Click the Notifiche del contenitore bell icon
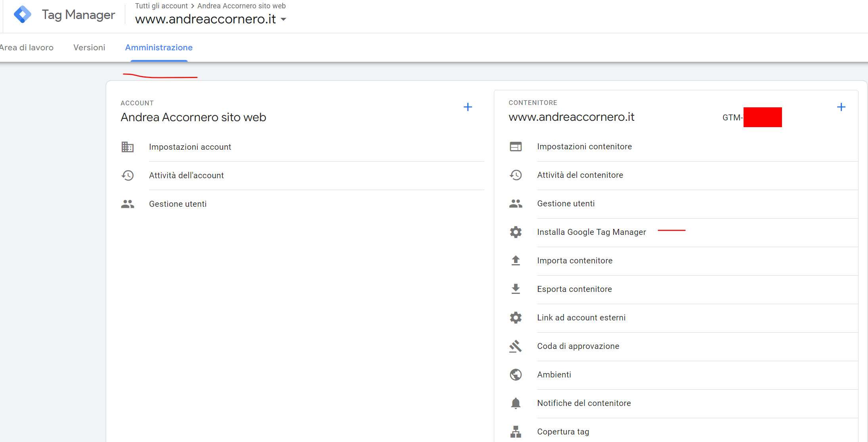The height and width of the screenshot is (442, 868). (516, 403)
